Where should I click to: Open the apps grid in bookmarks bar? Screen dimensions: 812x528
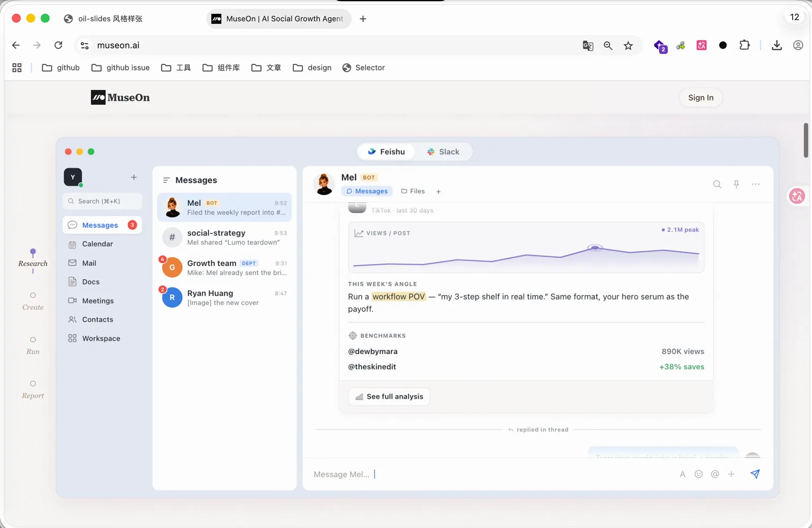tap(17, 68)
